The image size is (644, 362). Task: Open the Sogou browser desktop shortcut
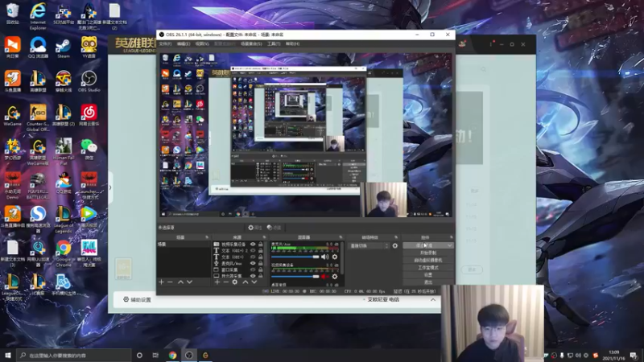click(x=38, y=220)
